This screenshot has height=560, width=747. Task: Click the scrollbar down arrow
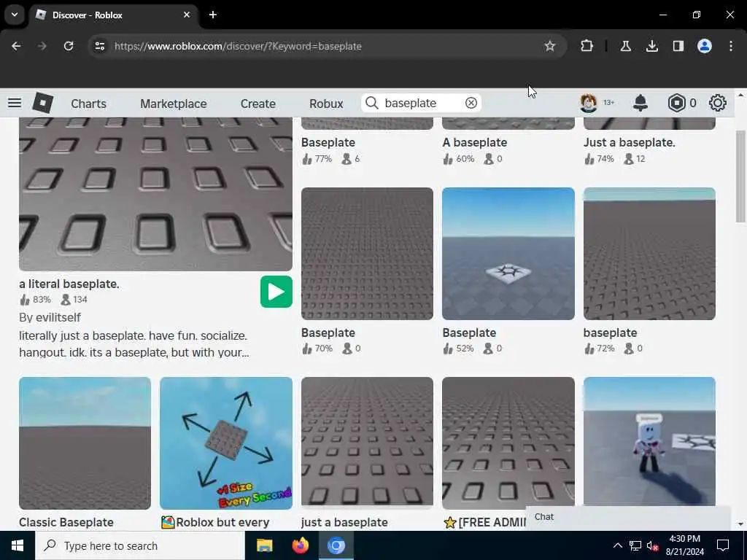(x=740, y=524)
